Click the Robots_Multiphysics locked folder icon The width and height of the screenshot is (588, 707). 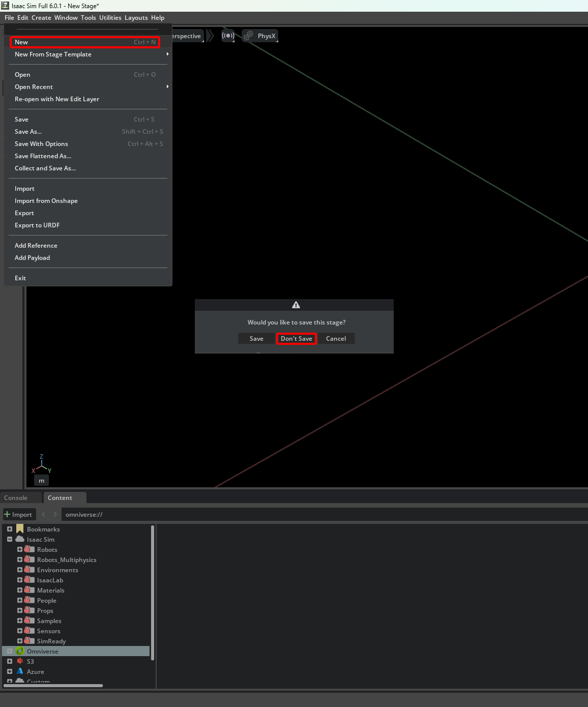tap(30, 559)
